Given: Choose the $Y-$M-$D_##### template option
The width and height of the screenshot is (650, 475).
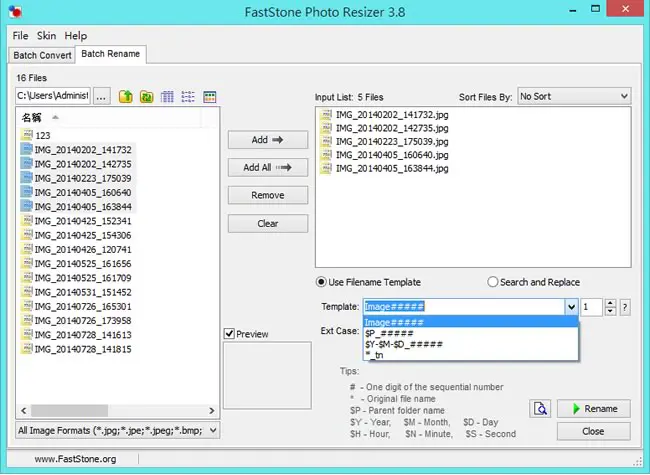Looking at the screenshot, I should coord(404,344).
